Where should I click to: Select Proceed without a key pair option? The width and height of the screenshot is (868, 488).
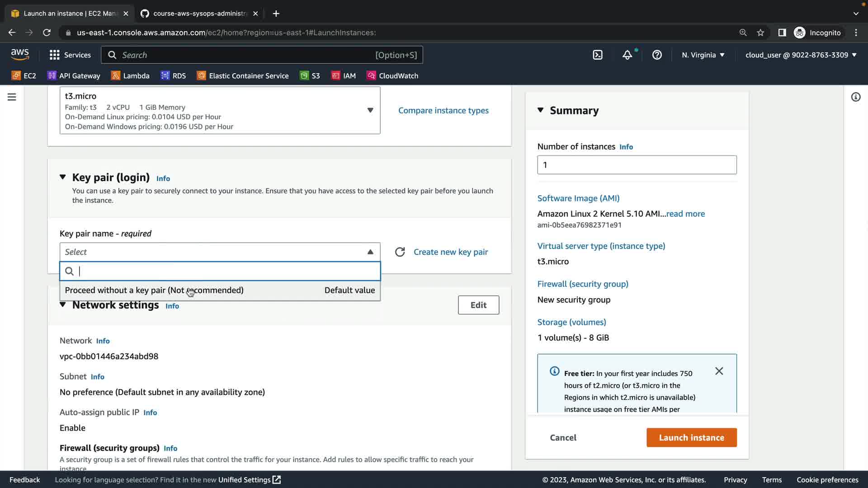(x=154, y=291)
